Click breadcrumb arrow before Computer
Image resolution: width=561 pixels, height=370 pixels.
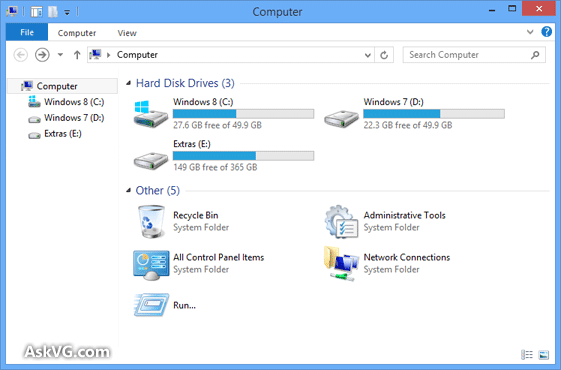[x=108, y=55]
